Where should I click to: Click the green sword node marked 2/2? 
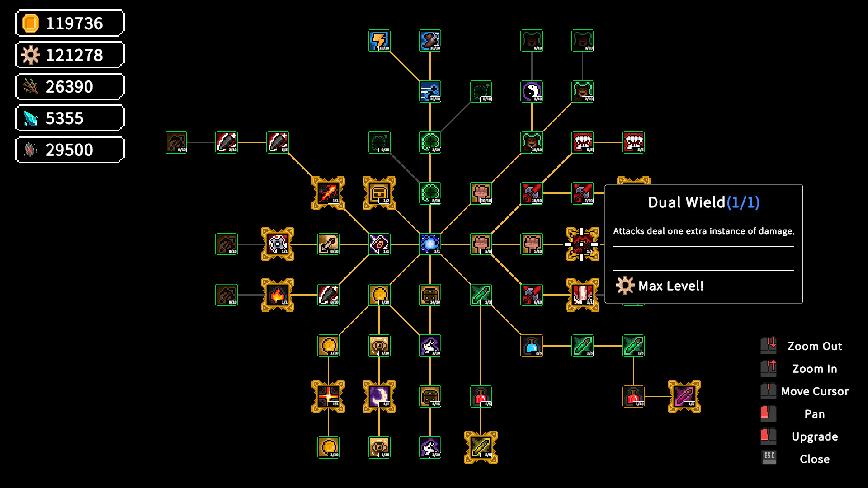click(481, 295)
